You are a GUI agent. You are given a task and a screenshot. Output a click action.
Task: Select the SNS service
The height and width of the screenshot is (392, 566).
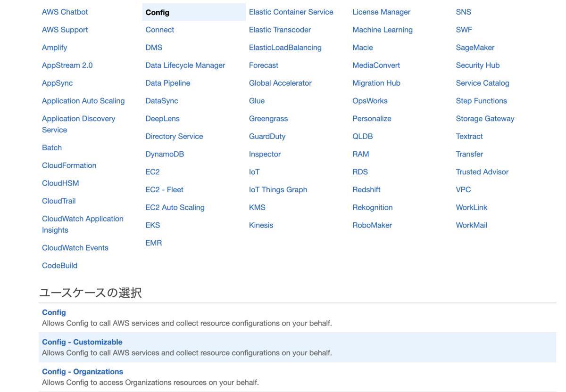[463, 12]
